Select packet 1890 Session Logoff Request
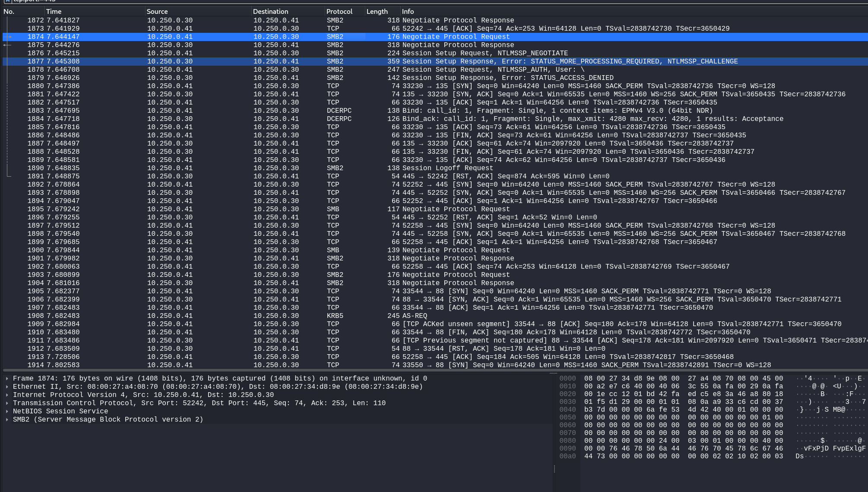The width and height of the screenshot is (868, 492). pyautogui.click(x=435, y=168)
